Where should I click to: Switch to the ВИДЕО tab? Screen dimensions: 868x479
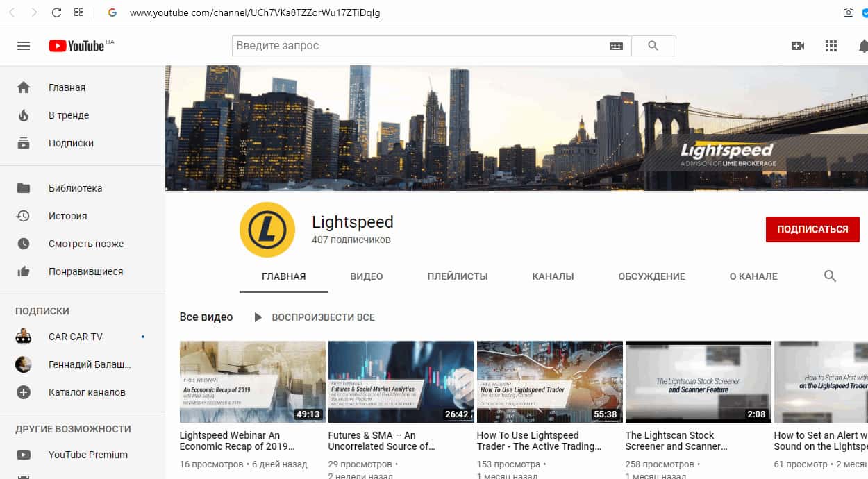click(x=367, y=276)
